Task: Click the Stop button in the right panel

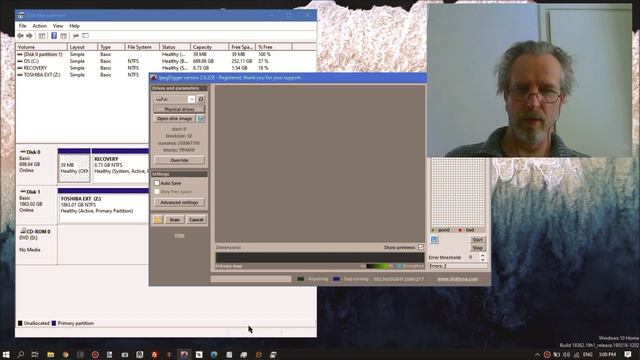Action: pos(478,248)
